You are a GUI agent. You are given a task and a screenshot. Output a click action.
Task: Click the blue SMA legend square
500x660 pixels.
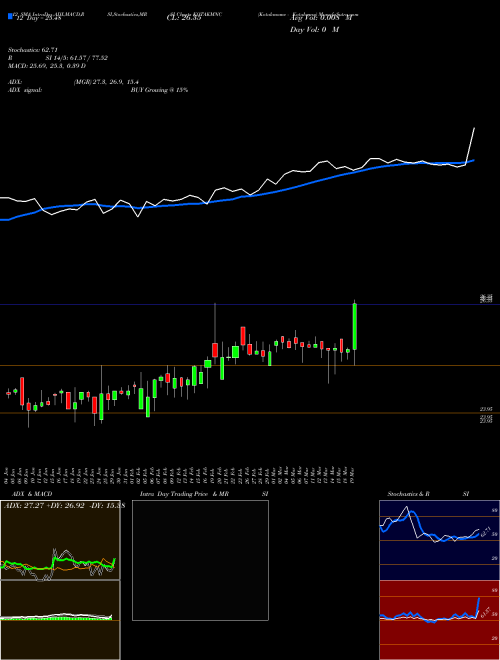[x=10, y=16]
